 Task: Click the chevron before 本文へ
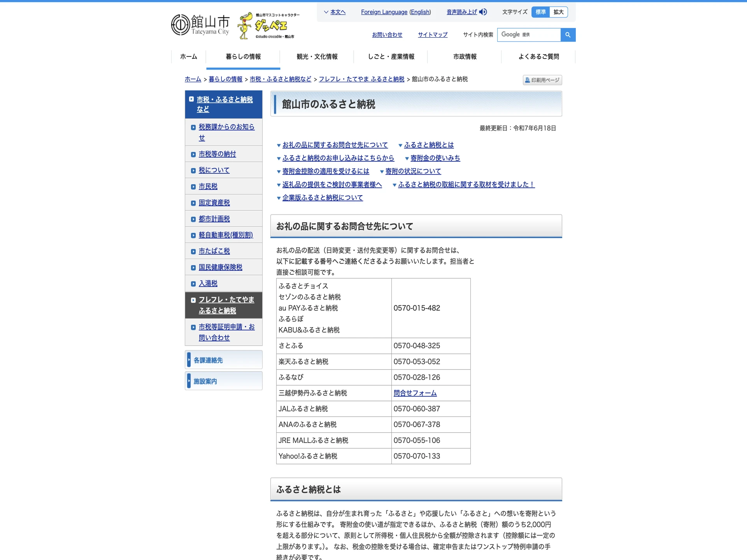[x=326, y=12]
